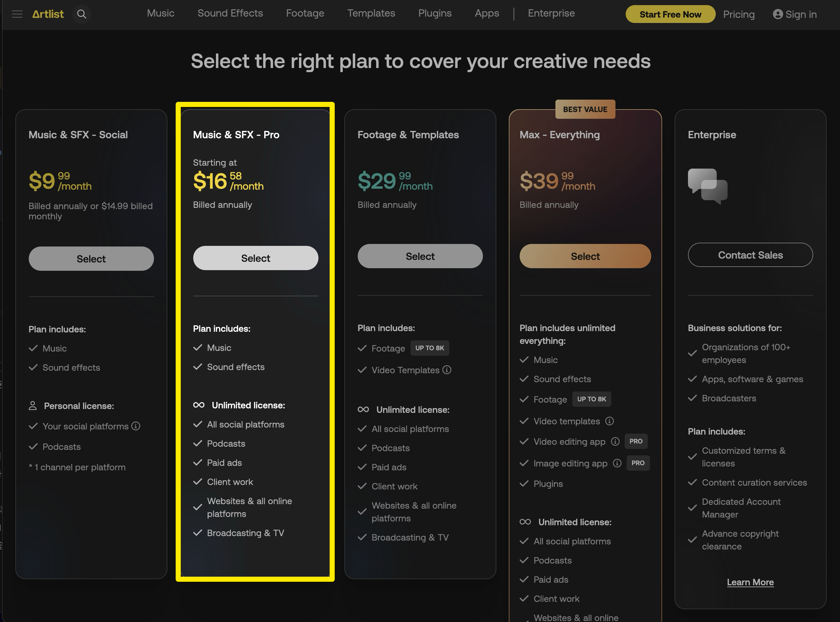Click the Enterprise chat bubbles icon
The width and height of the screenshot is (840, 622).
(x=707, y=186)
